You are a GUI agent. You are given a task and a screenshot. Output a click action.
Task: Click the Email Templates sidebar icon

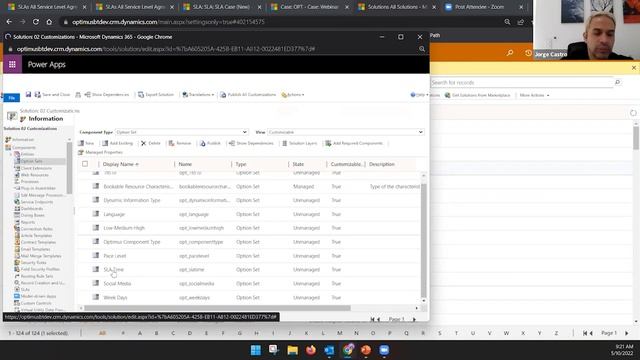click(x=17, y=249)
